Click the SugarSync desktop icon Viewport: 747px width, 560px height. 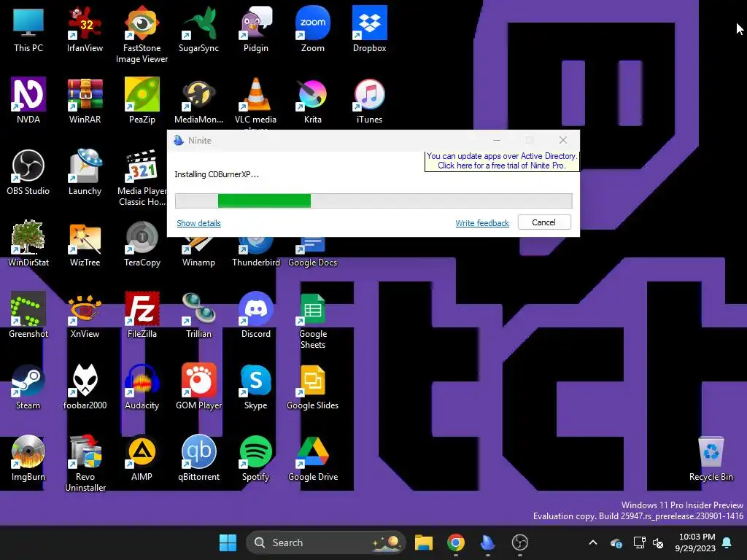coord(198,29)
